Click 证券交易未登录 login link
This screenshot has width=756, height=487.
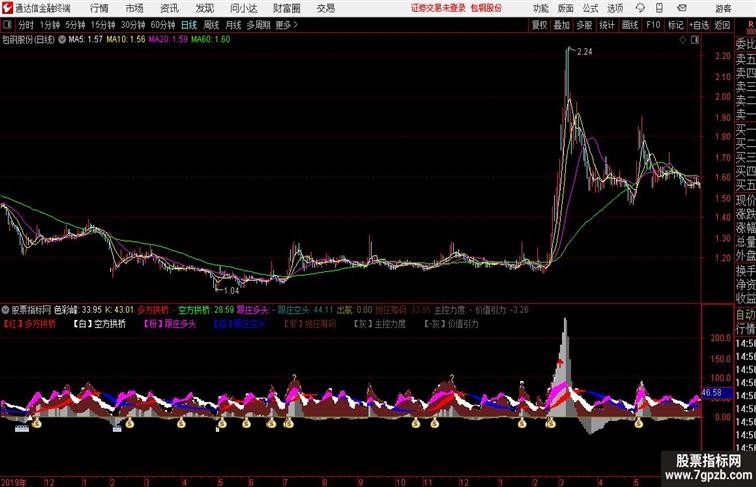438,8
